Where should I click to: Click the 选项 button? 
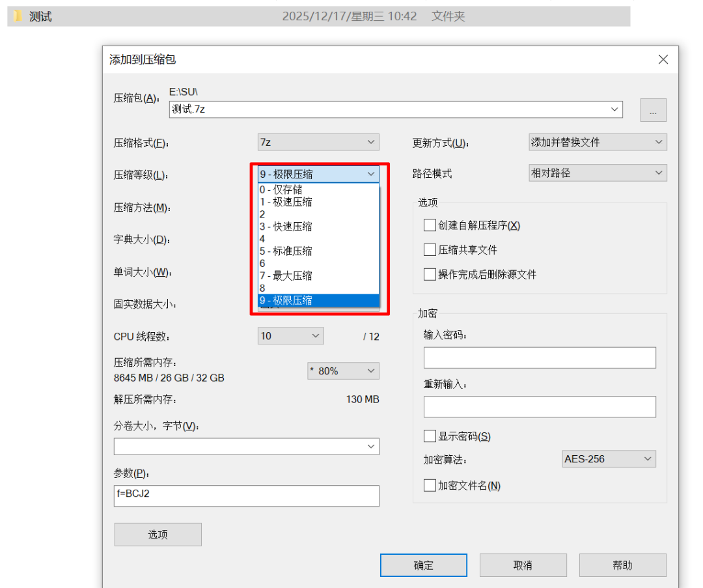pyautogui.click(x=158, y=534)
